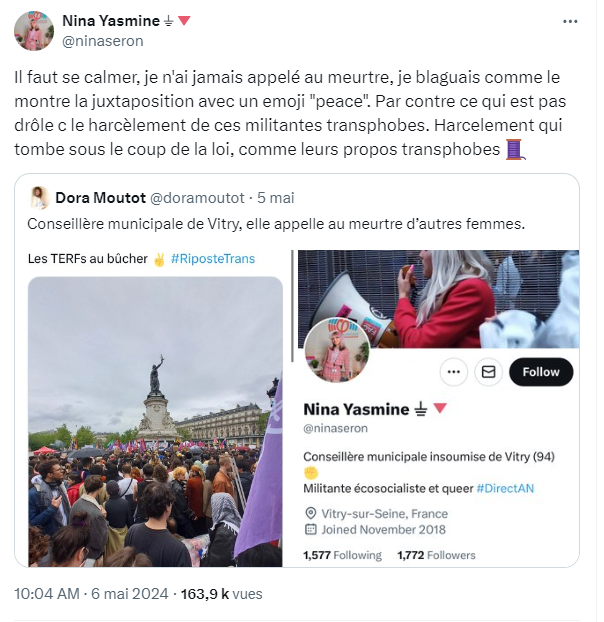Open the #RiposteTrans hashtag link
Screen dimensions: 604x622
(x=213, y=259)
